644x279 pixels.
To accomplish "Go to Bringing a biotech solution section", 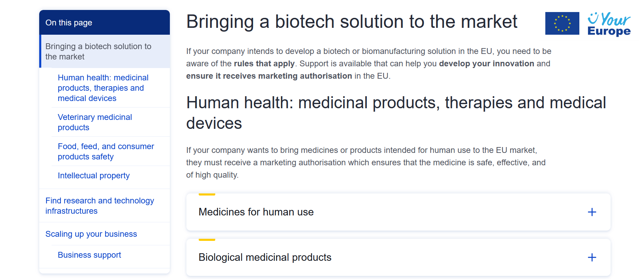I will 105,52.
